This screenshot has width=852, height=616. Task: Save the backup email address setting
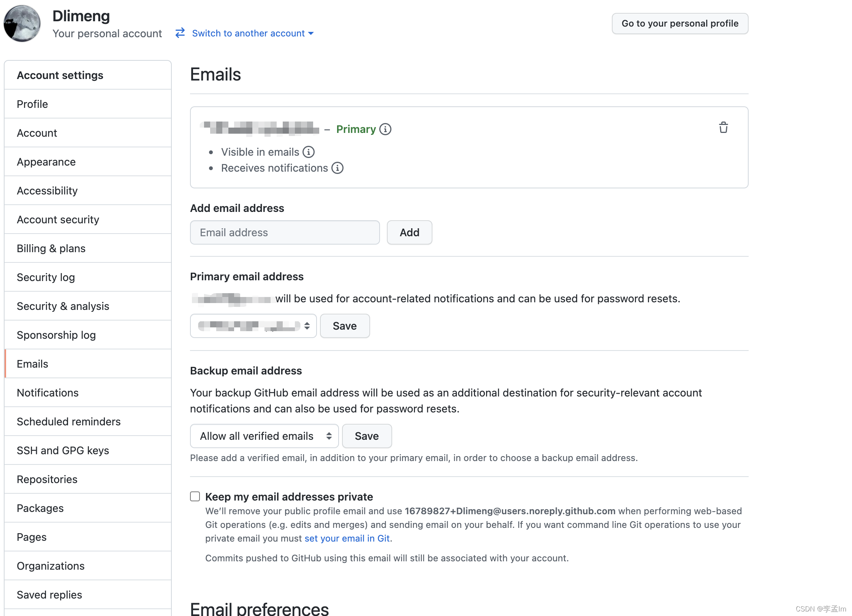(x=366, y=436)
